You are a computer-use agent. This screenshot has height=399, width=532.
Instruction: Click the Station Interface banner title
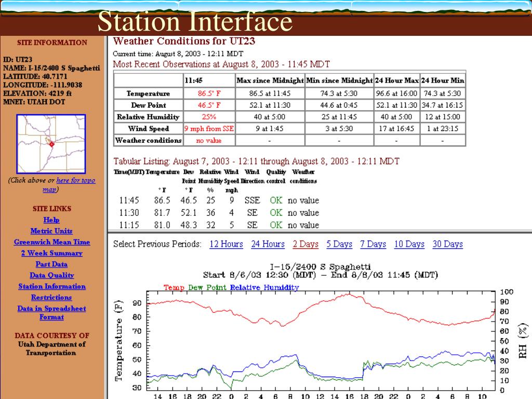click(x=195, y=21)
